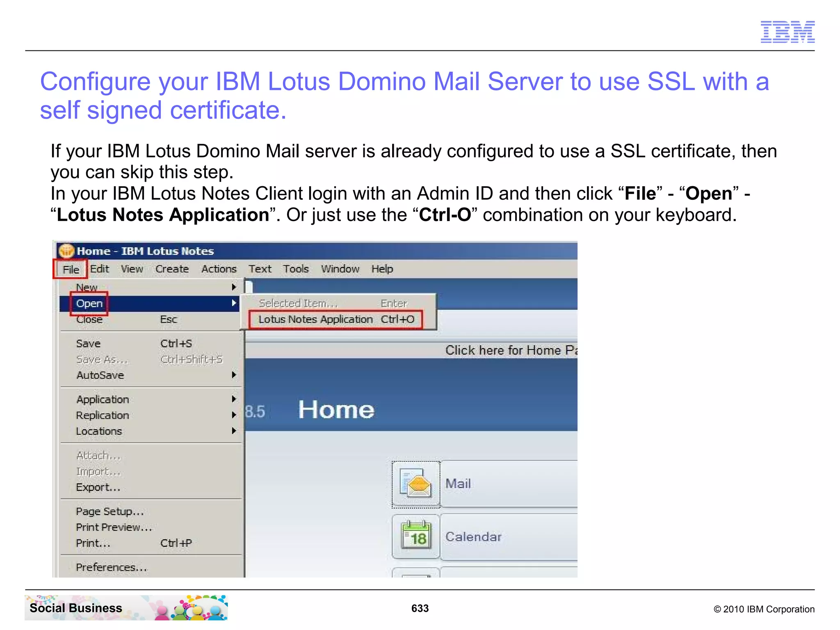Open the Tools menu
This screenshot has height=630, width=840.
click(296, 269)
